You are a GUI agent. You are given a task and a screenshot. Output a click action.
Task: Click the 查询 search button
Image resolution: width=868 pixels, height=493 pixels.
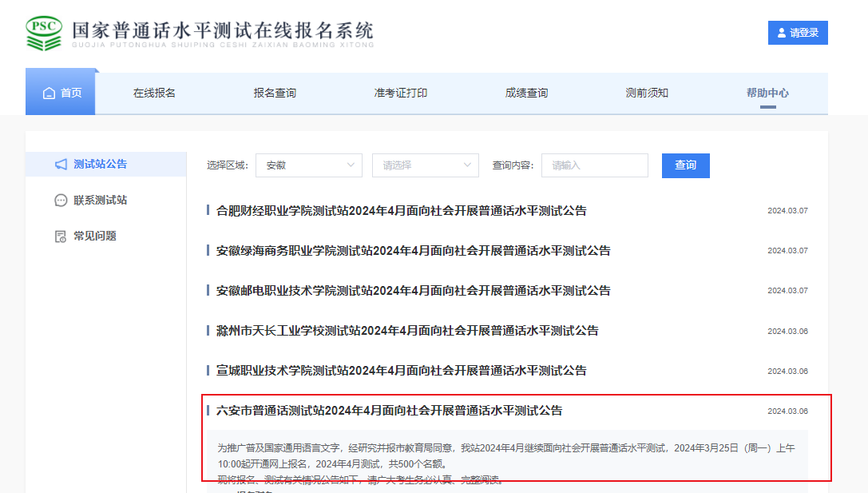tap(685, 165)
